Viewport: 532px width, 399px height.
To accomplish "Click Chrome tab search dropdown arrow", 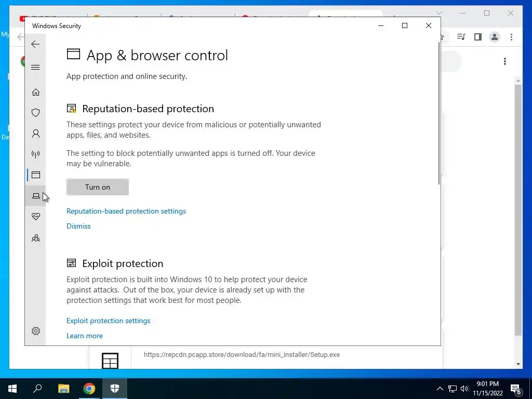I will (x=438, y=13).
